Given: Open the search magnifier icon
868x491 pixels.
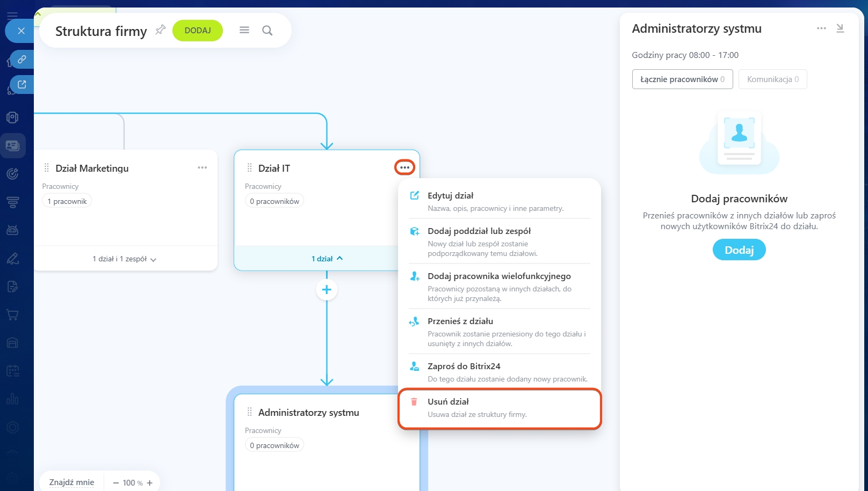Looking at the screenshot, I should 267,31.
